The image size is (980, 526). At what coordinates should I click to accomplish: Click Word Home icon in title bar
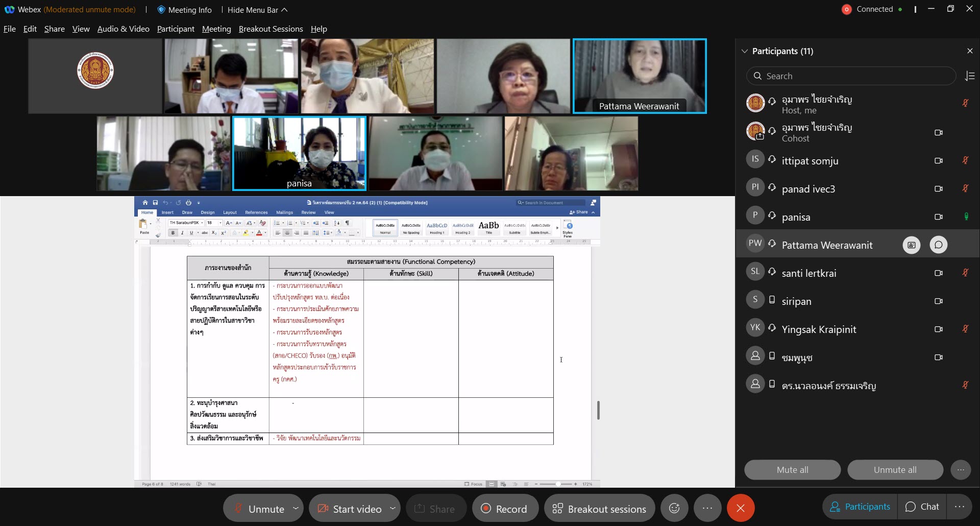click(145, 203)
